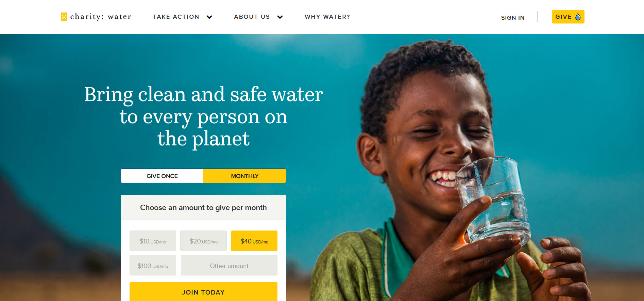
Task: Open the About Us menu
Action: click(252, 17)
